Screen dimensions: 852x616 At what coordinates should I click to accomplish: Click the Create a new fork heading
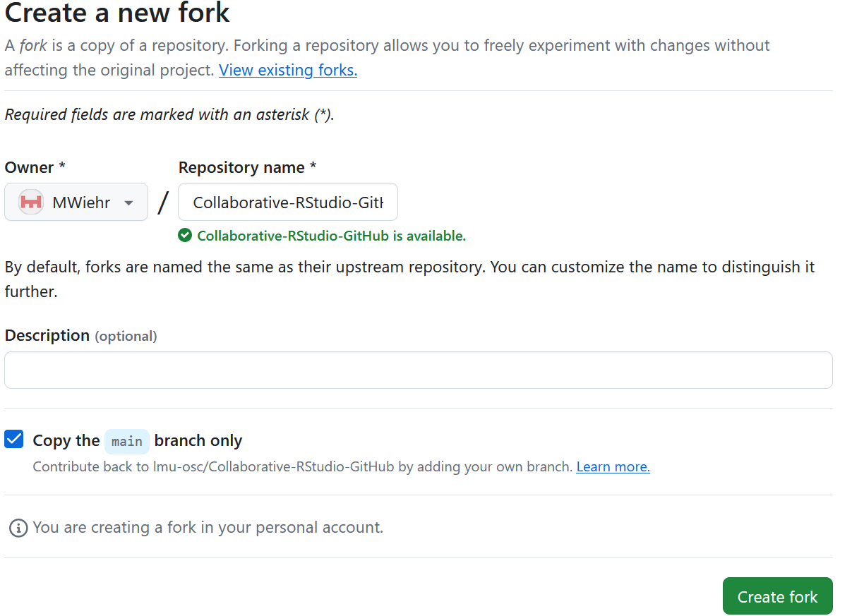[116, 13]
